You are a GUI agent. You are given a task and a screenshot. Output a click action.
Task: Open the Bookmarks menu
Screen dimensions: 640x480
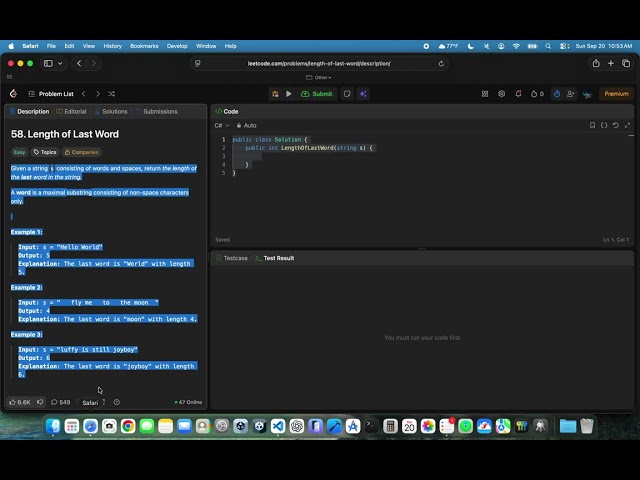144,46
